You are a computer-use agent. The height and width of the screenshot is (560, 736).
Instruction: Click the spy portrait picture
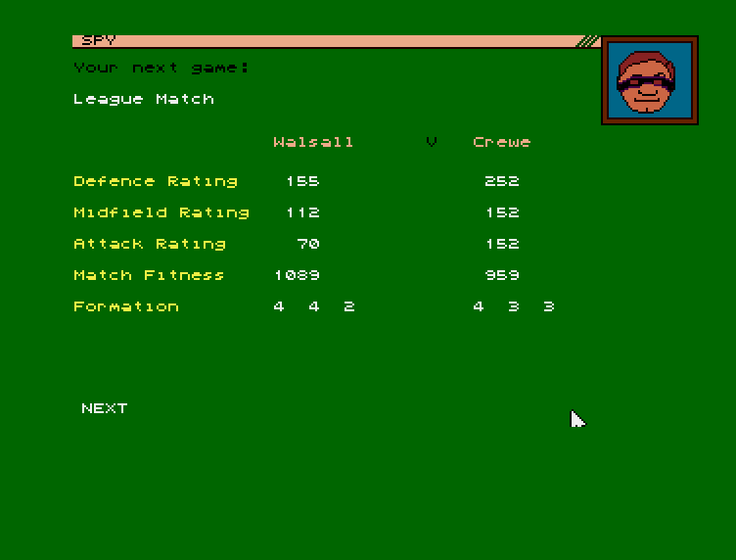(650, 80)
